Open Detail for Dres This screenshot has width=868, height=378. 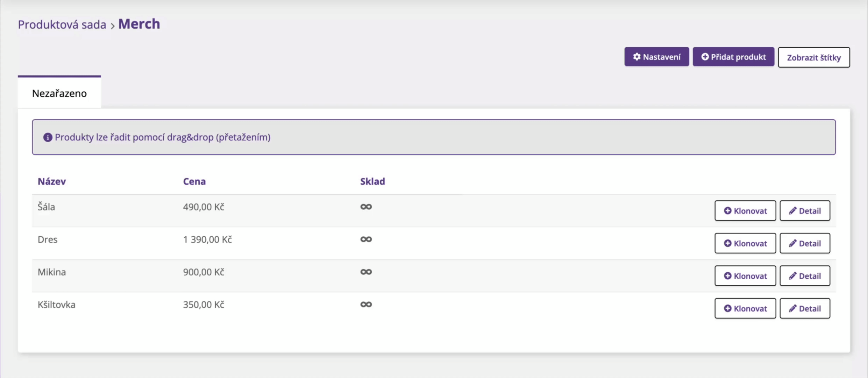pyautogui.click(x=804, y=243)
